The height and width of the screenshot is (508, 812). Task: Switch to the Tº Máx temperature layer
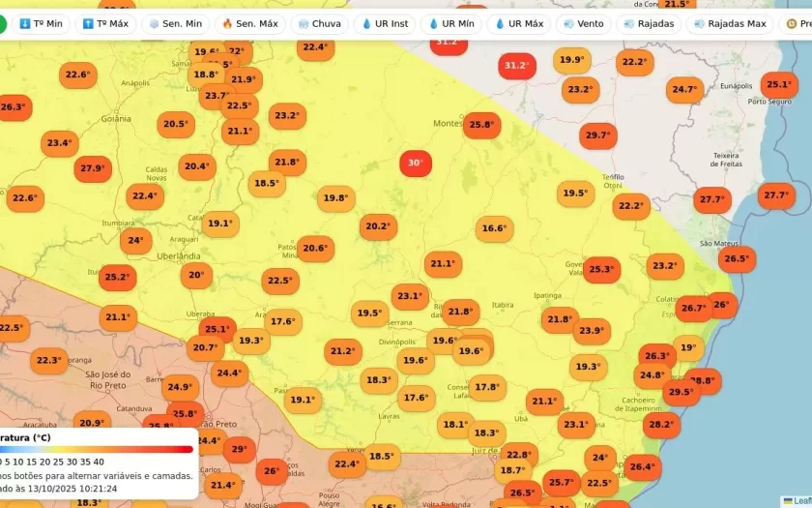pyautogui.click(x=105, y=23)
